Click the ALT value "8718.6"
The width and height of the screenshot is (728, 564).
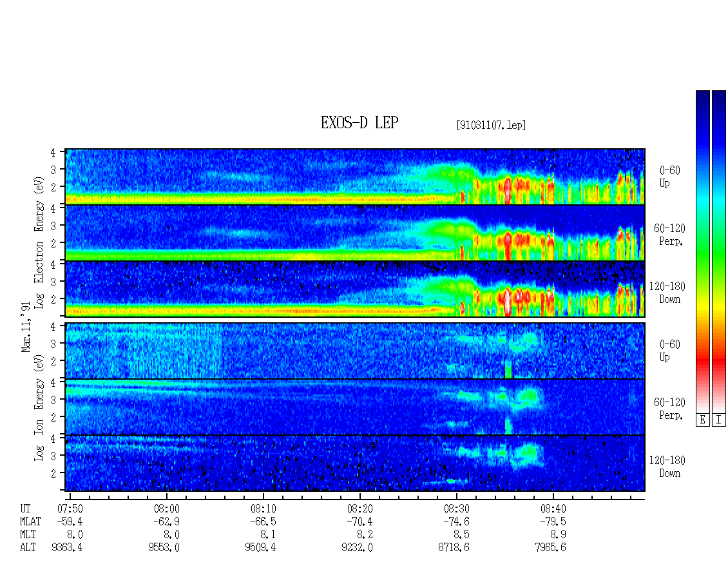[454, 548]
